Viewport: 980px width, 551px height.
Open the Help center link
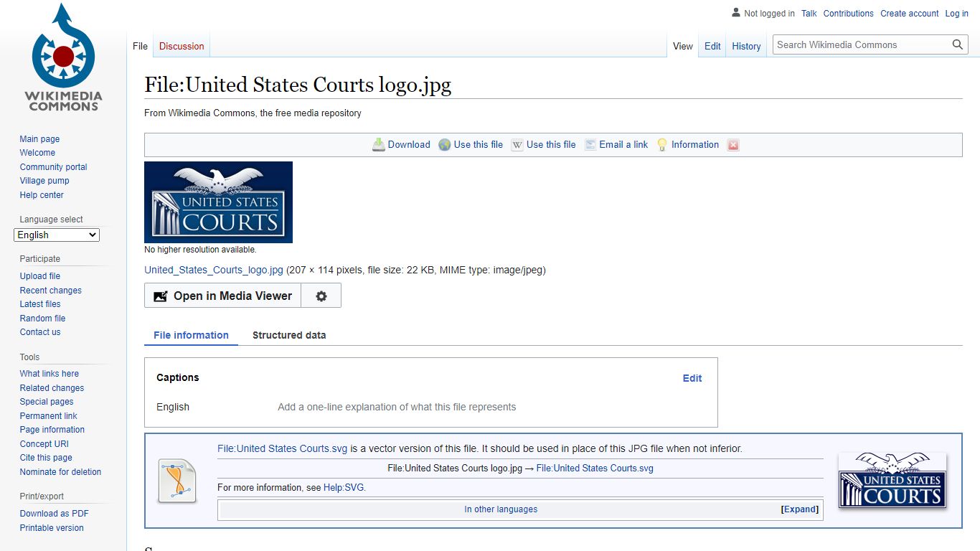tap(42, 195)
